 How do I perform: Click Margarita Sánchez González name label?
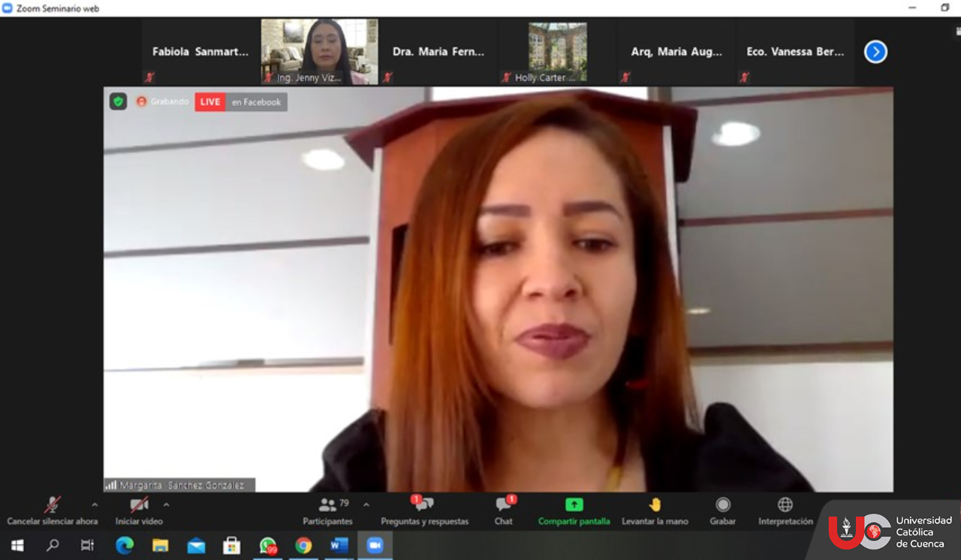[179, 485]
